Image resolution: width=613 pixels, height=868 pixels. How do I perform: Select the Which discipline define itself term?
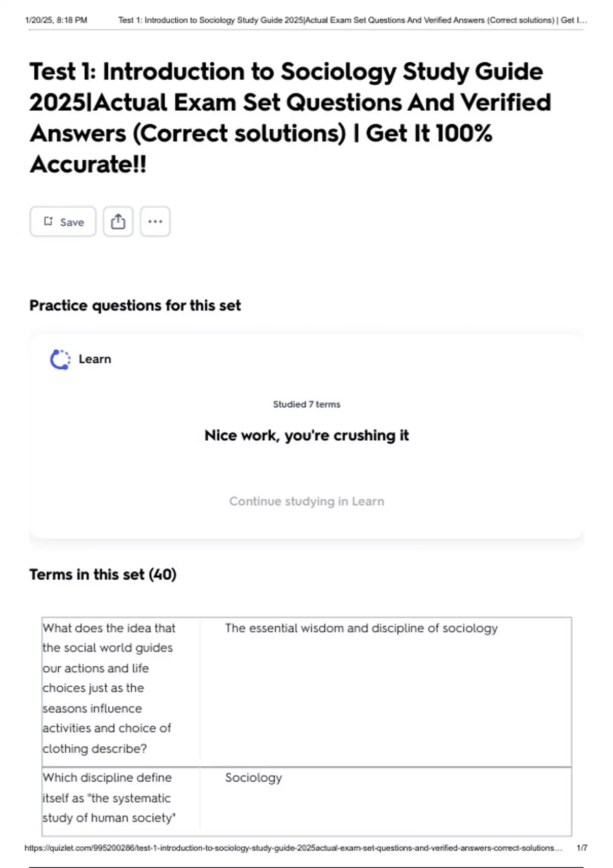point(108,798)
